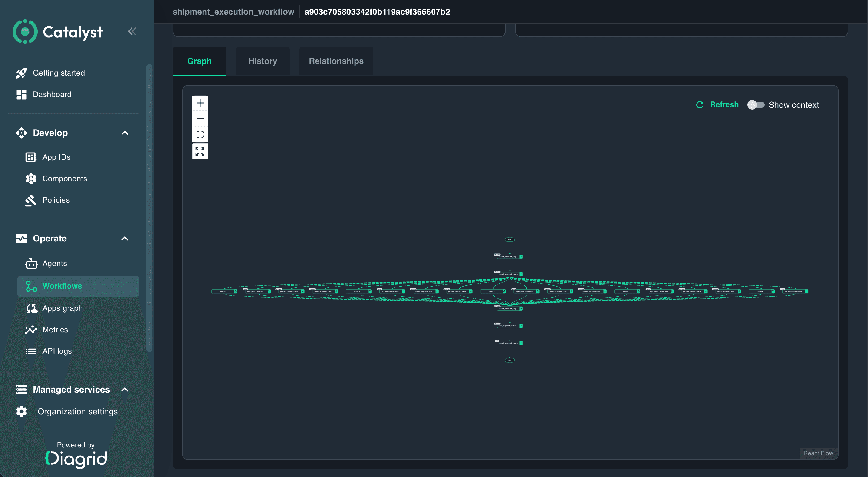This screenshot has width=868, height=477.
Task: Open the shipment_execution_workflow breadcrumb link
Action: pos(233,12)
